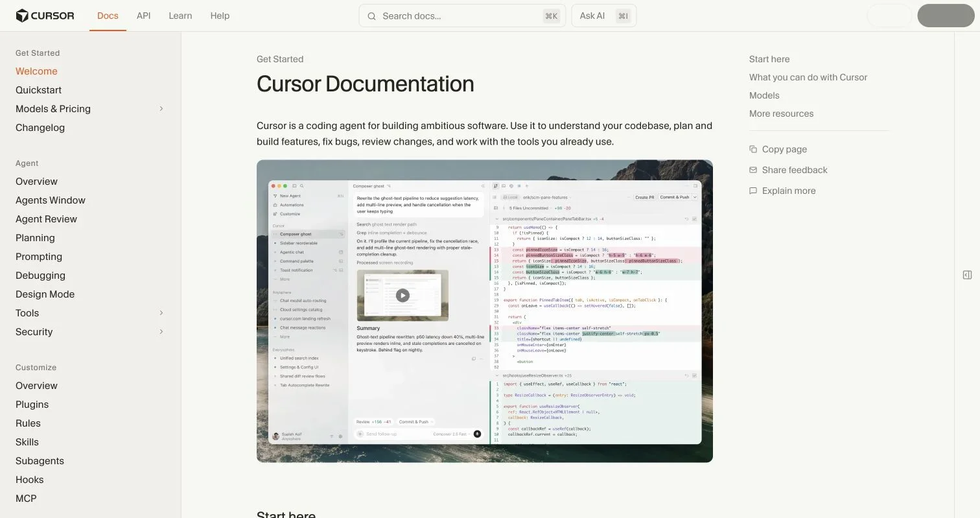Screen dimensions: 980x518
Task: Open Overview under the Agent section
Action: (36, 182)
